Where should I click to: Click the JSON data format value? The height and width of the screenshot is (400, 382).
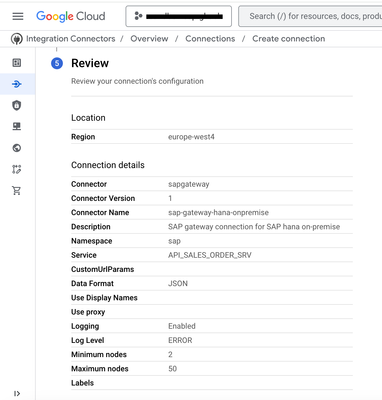[x=178, y=284]
